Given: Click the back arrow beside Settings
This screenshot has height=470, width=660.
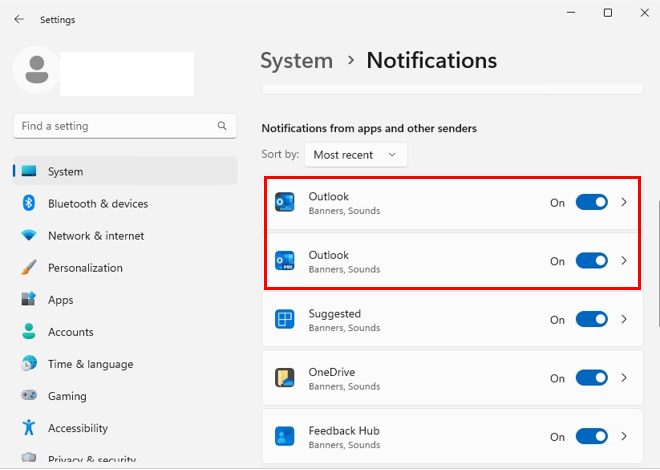Looking at the screenshot, I should [19, 19].
